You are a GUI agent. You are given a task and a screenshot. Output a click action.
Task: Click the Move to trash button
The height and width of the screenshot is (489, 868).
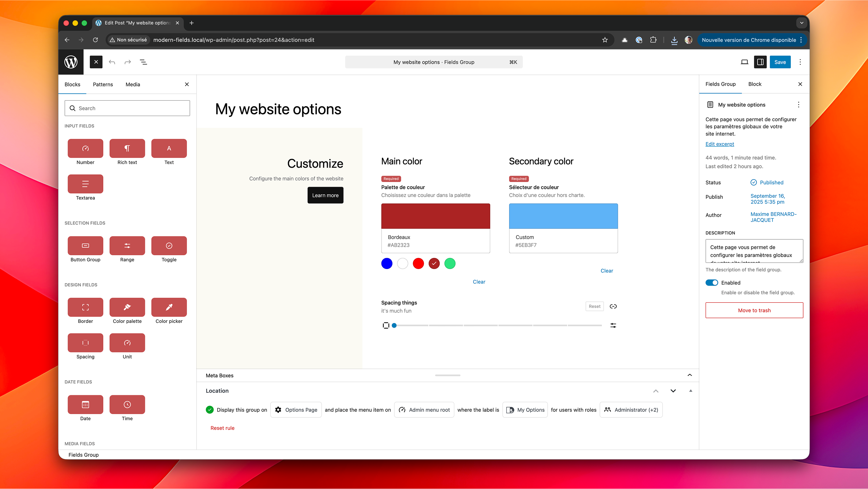point(754,310)
